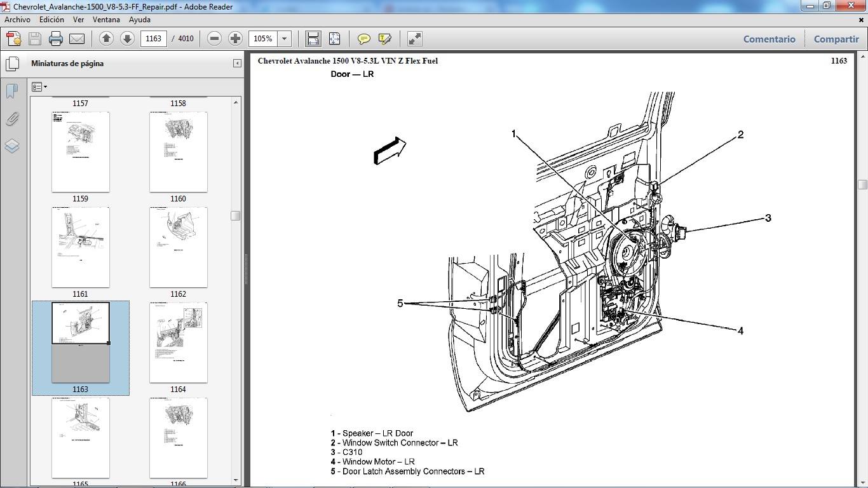Add a sticky note comment icon
The height and width of the screenshot is (488, 868).
pyautogui.click(x=363, y=39)
